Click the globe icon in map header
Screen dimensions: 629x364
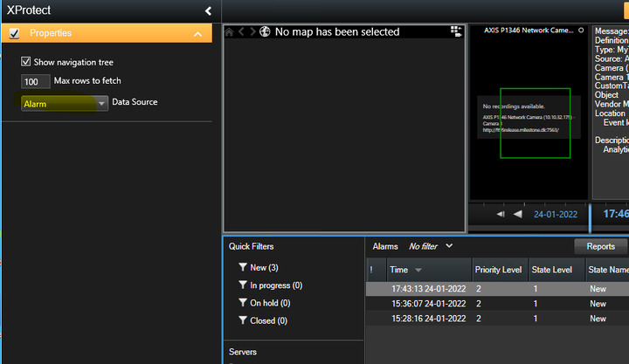pyautogui.click(x=265, y=32)
